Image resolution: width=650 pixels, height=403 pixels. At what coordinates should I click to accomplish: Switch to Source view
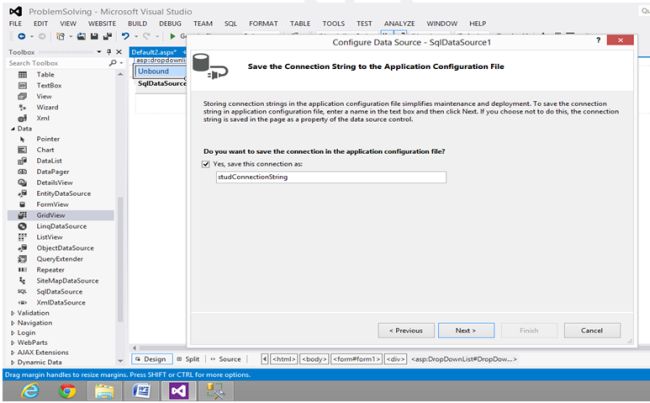pyautogui.click(x=226, y=359)
